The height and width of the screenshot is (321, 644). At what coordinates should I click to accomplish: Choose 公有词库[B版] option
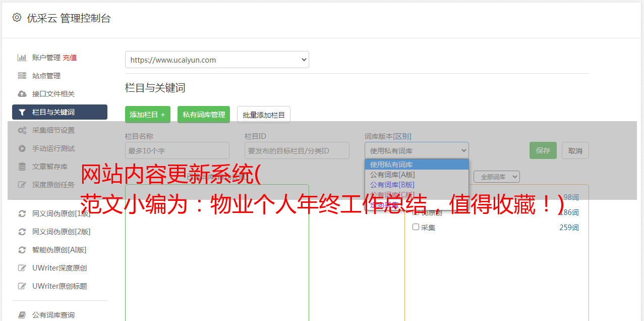tap(417, 185)
